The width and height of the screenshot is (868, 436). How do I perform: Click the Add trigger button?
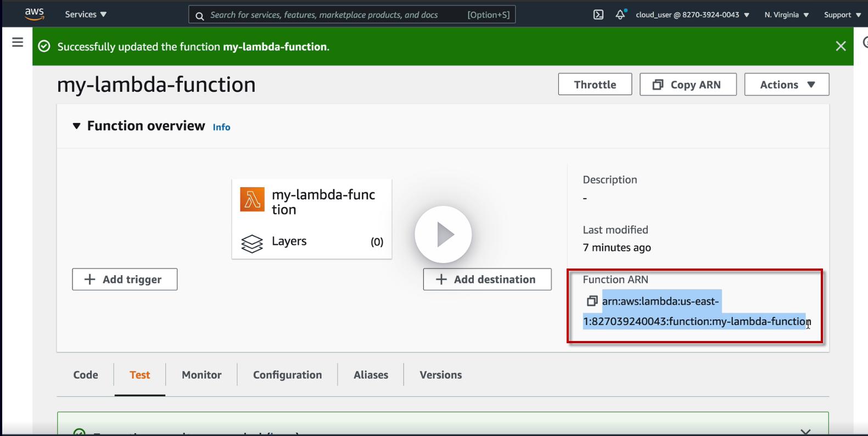pos(125,280)
